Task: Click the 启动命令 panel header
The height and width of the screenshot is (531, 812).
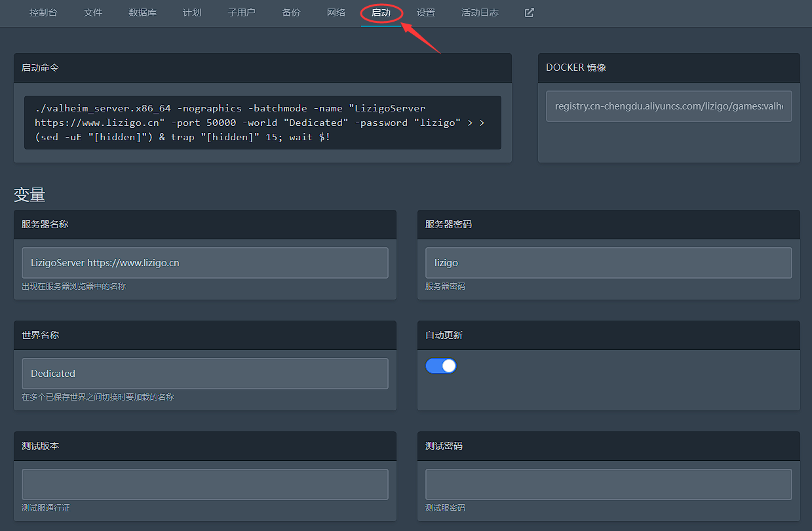Action: pos(263,68)
